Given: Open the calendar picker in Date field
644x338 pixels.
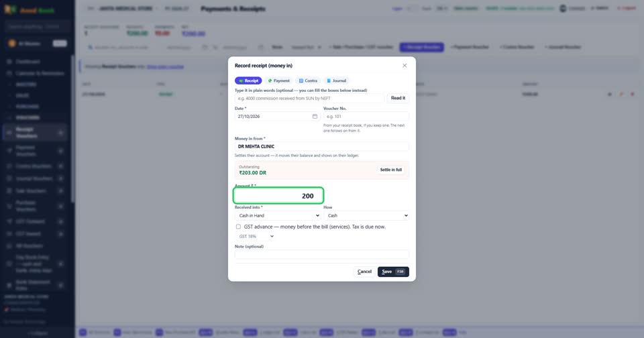Looking at the screenshot, I should tap(315, 116).
